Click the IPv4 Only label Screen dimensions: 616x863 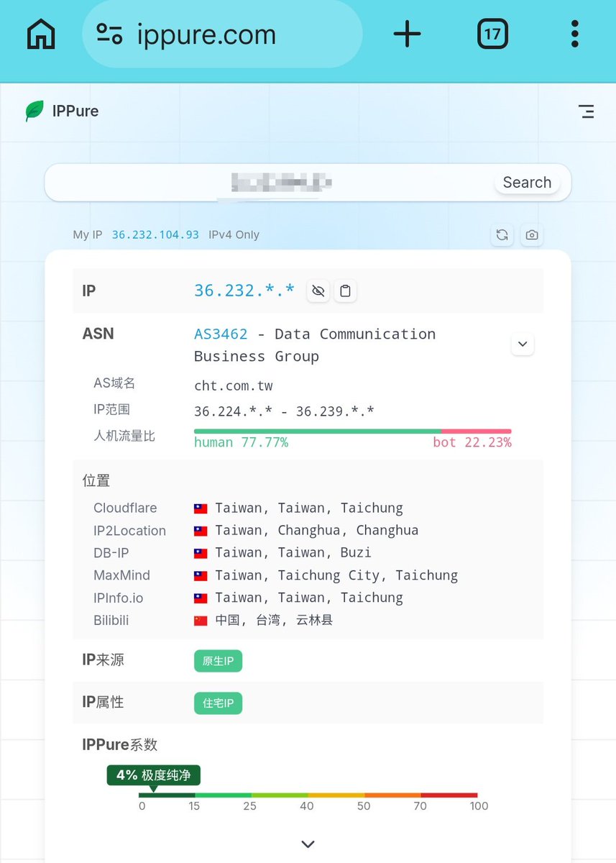pos(234,234)
